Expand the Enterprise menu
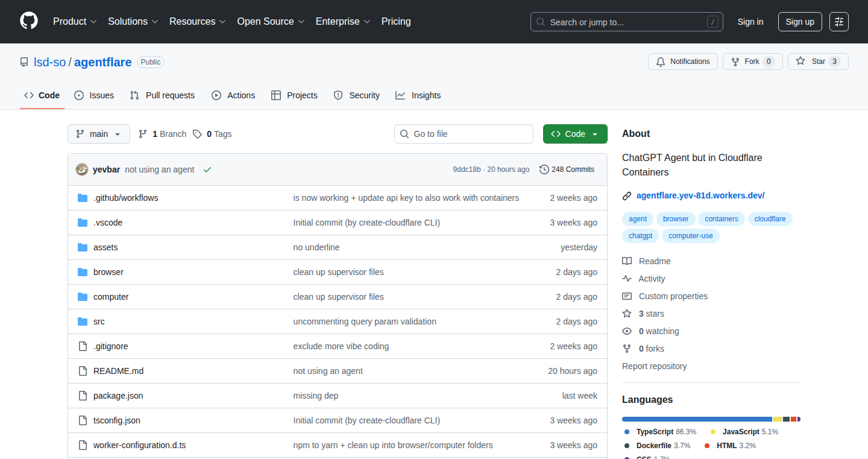This screenshot has width=868, height=459. [344, 21]
